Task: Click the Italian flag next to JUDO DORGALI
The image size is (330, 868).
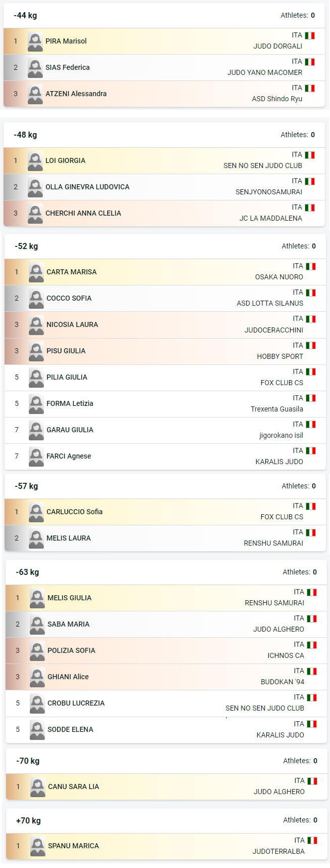Action: tap(310, 35)
